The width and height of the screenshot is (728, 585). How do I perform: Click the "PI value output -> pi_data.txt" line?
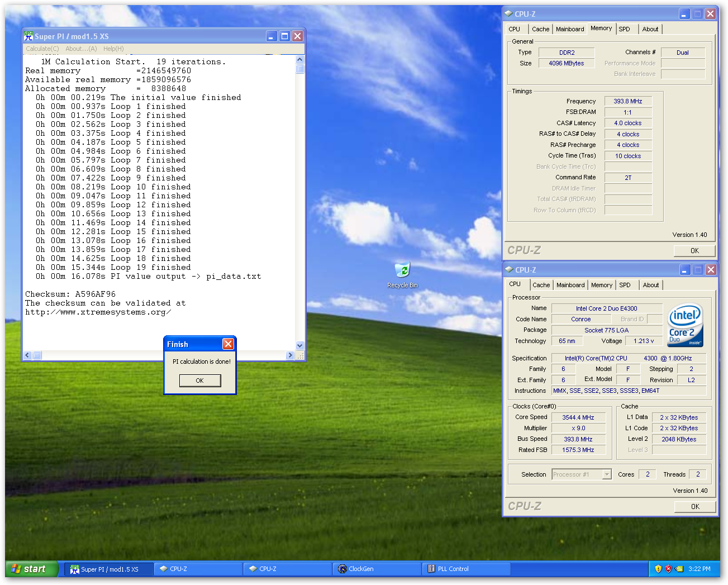point(186,276)
